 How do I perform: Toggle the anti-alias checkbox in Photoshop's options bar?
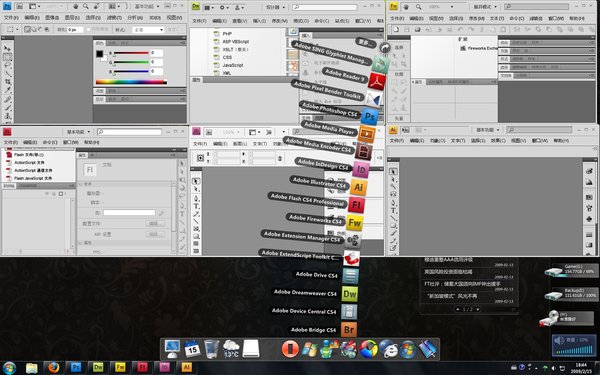pos(88,29)
